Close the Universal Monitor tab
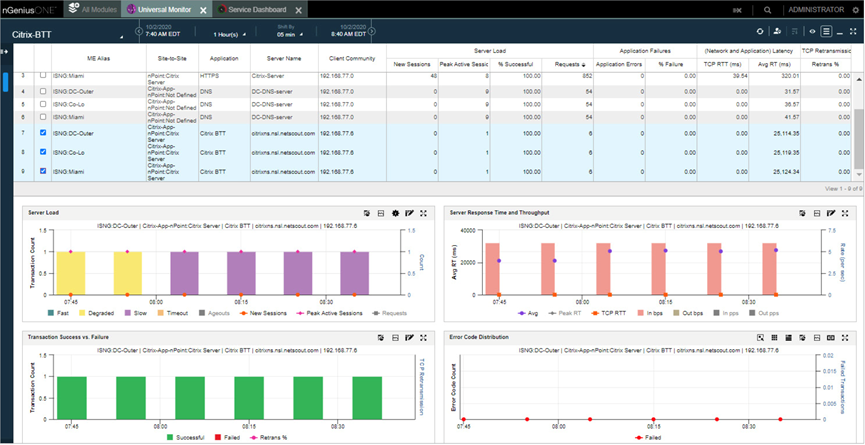 pyautogui.click(x=203, y=9)
